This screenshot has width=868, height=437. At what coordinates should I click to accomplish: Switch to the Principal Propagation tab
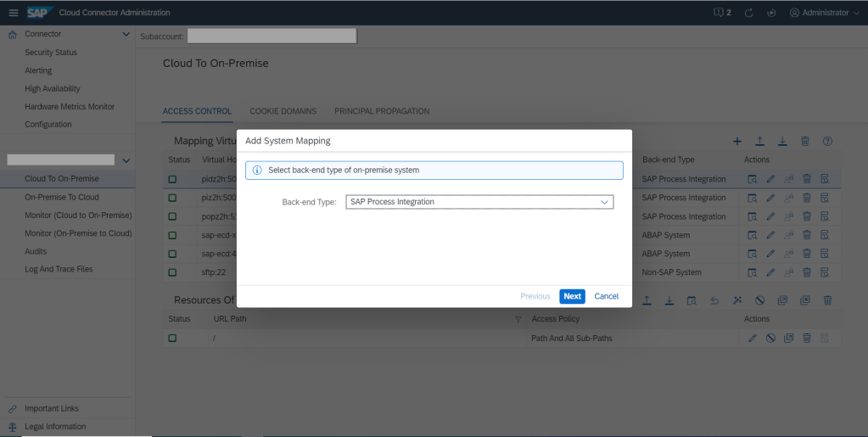click(381, 111)
